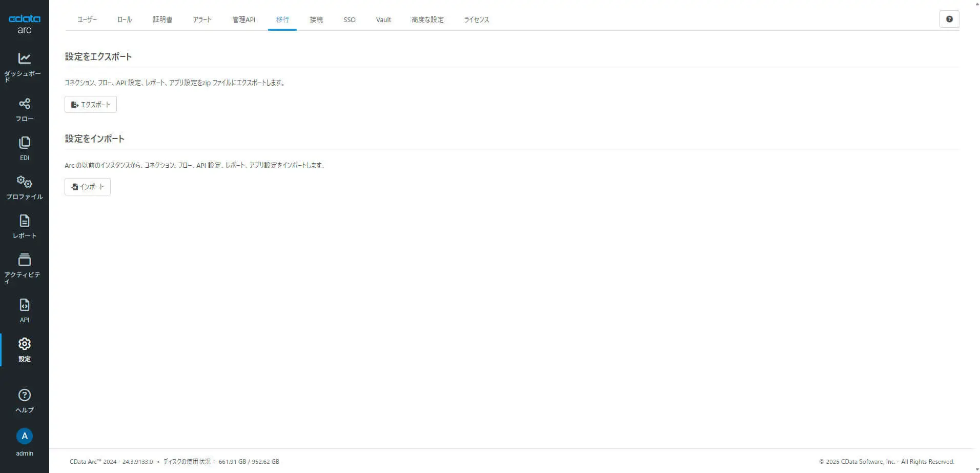Click the export description mentioning zip ファイル
Screen dimensions: 980x473
tap(175, 83)
